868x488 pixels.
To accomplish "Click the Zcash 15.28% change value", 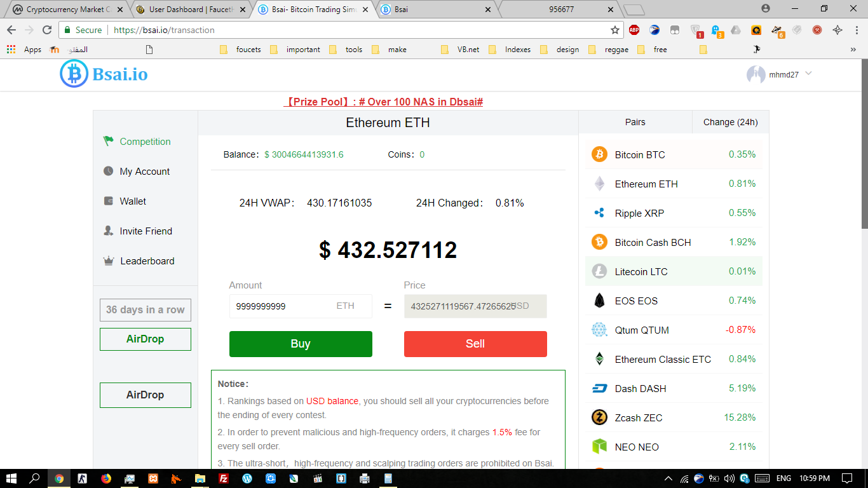I will 740,417.
